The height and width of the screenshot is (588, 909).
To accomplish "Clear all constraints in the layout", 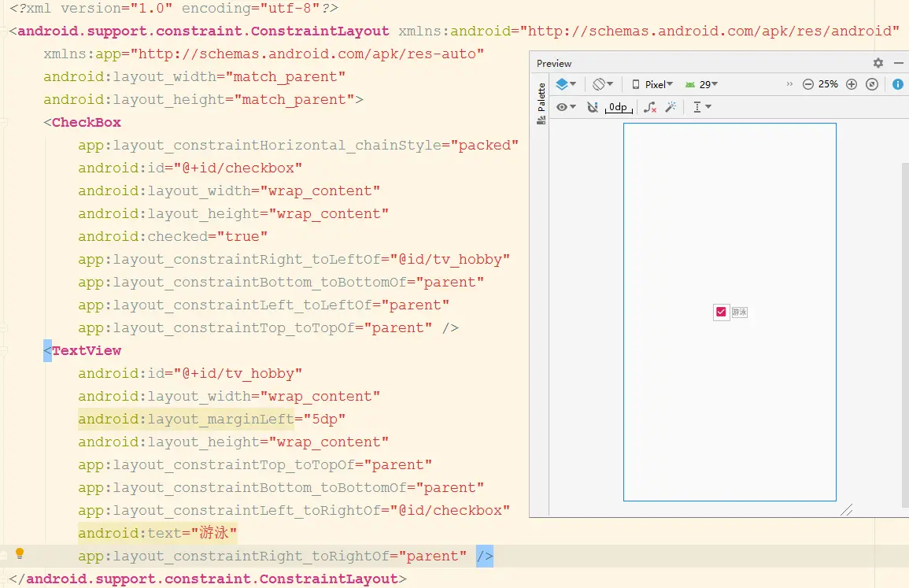I will click(x=650, y=107).
